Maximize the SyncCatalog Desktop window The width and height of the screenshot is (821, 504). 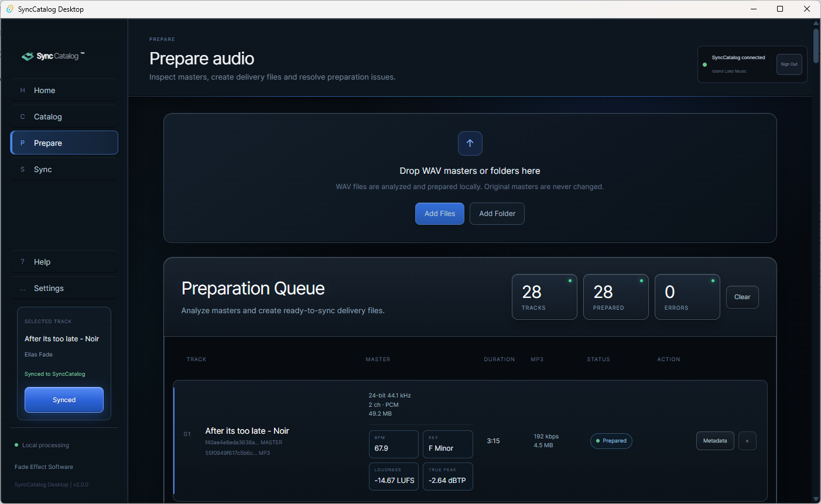[x=780, y=9]
